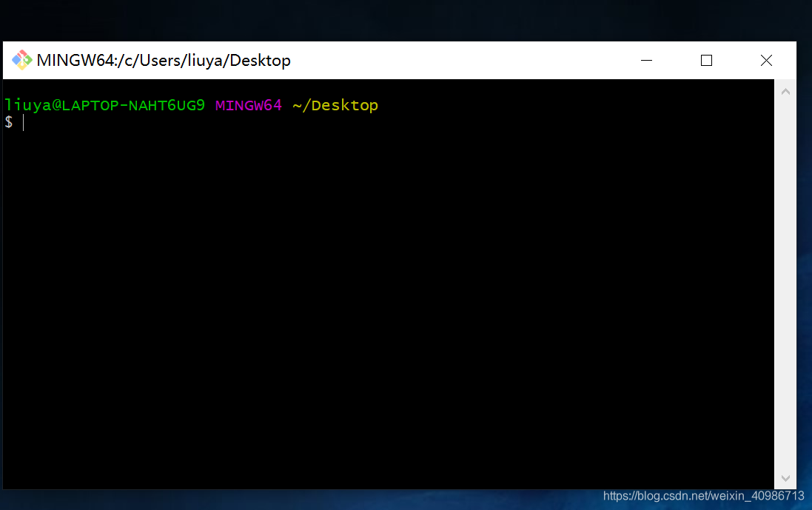Click the purple MINGW64 prompt text

(249, 105)
